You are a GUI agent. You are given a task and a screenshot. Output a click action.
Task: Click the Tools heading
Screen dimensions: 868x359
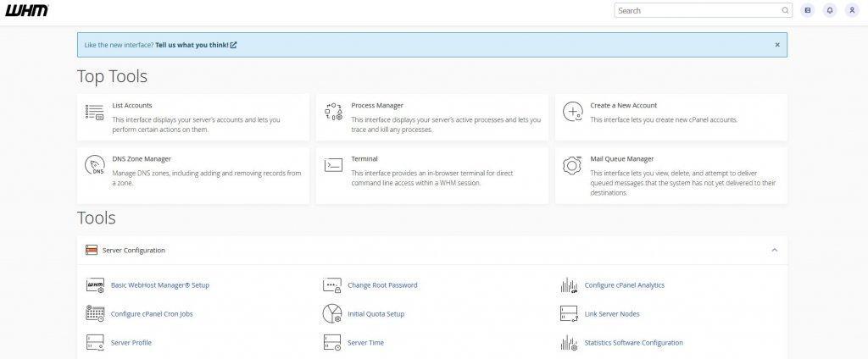97,218
